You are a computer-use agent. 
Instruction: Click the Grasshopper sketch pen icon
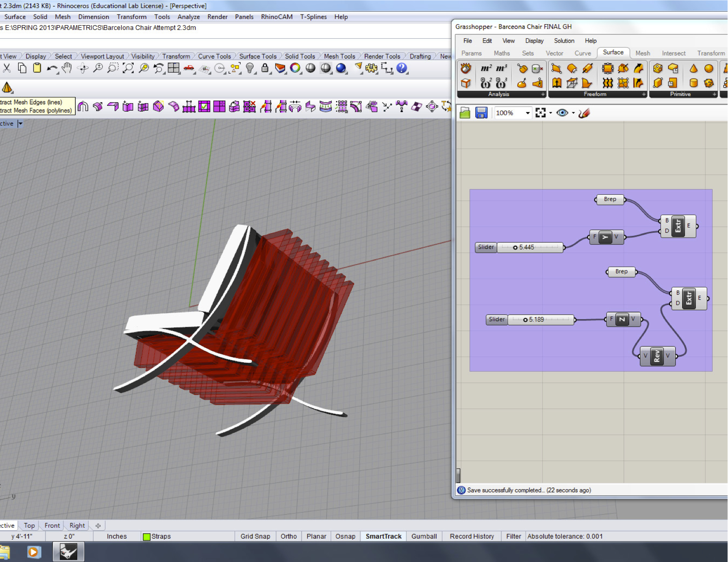(x=584, y=113)
